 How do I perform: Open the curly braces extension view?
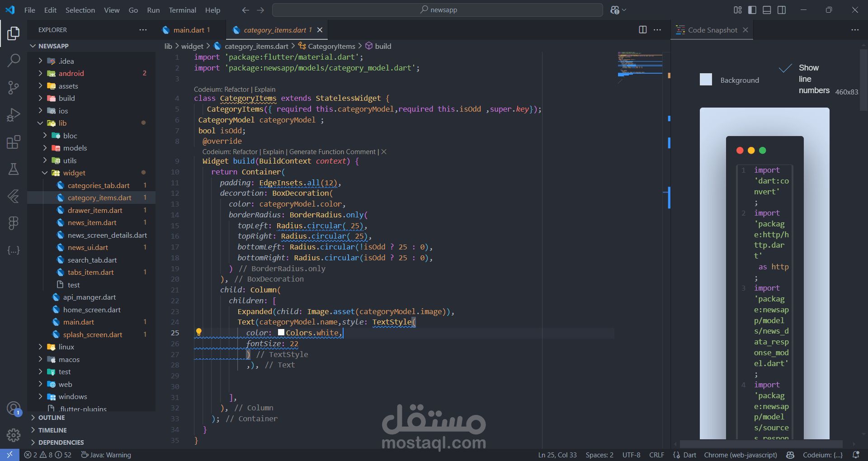[14, 250]
